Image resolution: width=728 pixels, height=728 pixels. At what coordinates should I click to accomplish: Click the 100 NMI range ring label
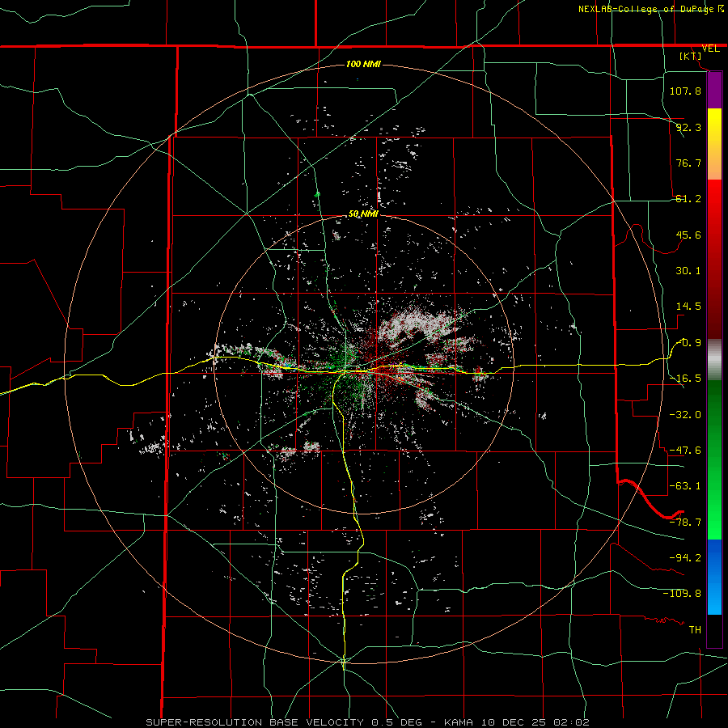tap(363, 64)
